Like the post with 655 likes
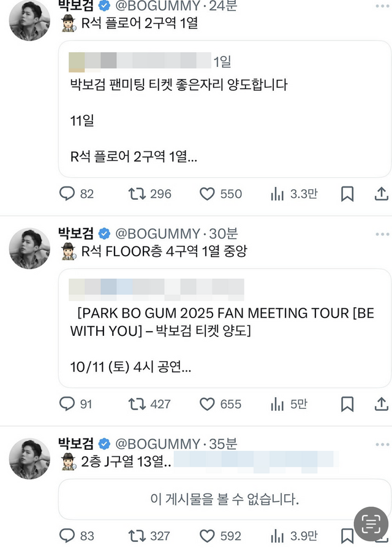 tap(208, 404)
